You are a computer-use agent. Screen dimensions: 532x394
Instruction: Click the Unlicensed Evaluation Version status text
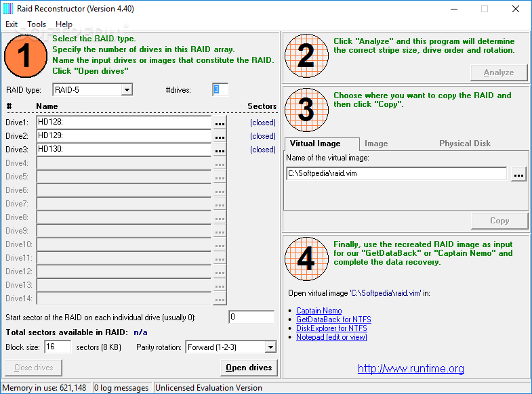click(x=209, y=388)
